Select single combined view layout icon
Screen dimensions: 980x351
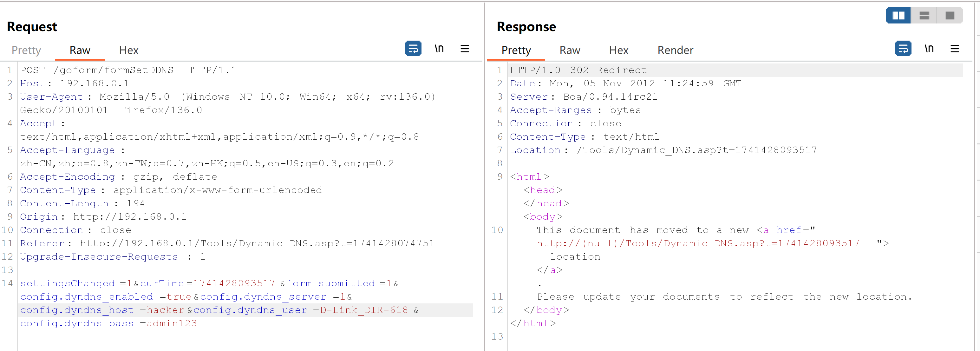950,15
